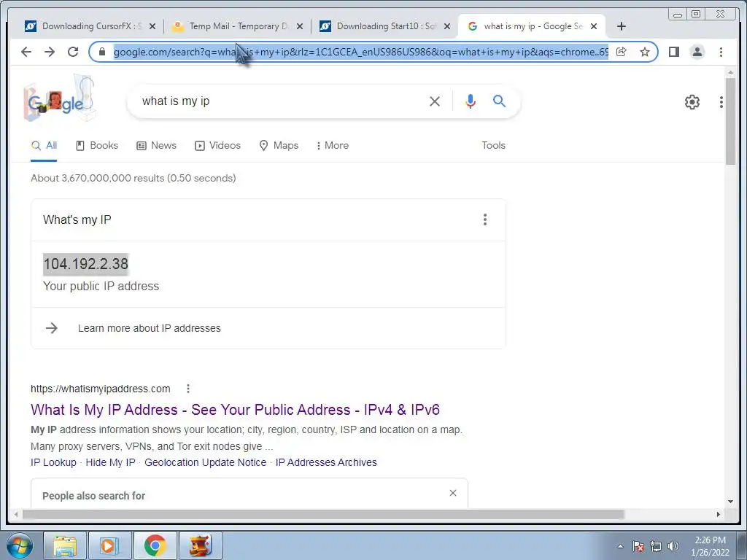Viewport: 747px width, 560px height.
Task: Start voice search with the microphone
Action: [471, 101]
